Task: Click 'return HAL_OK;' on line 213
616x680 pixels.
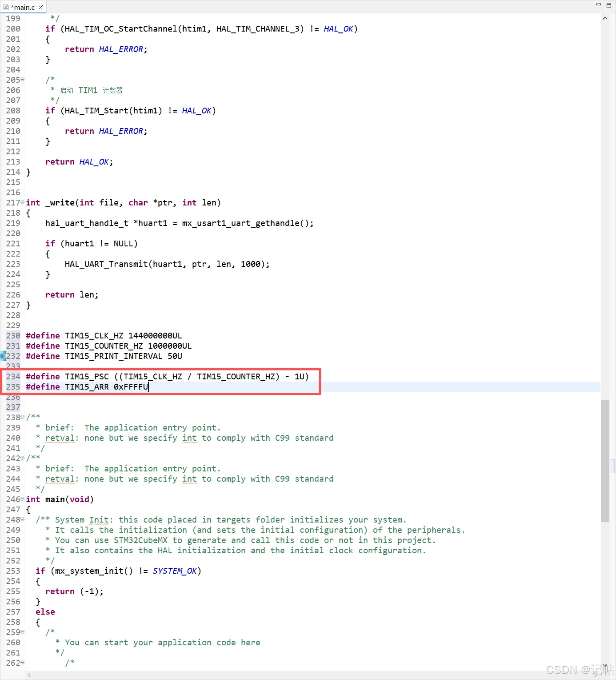Action: pos(79,162)
